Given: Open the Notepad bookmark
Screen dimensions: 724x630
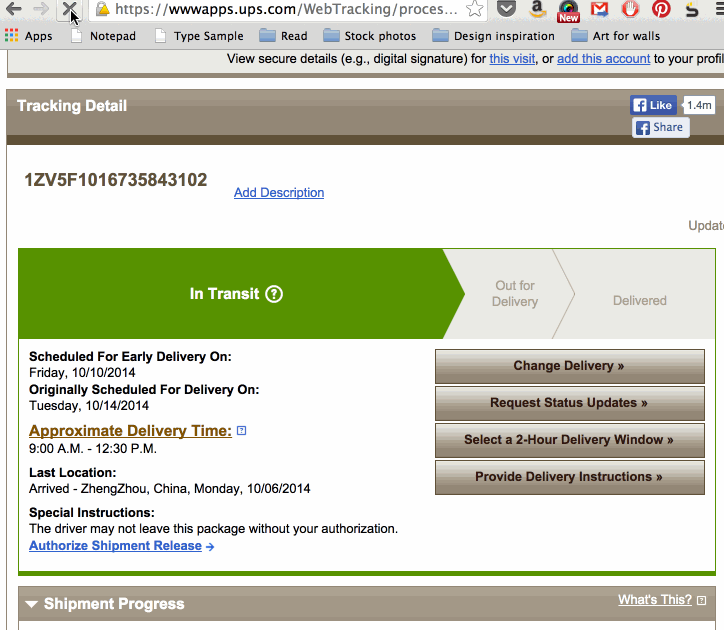Looking at the screenshot, I should (103, 36).
